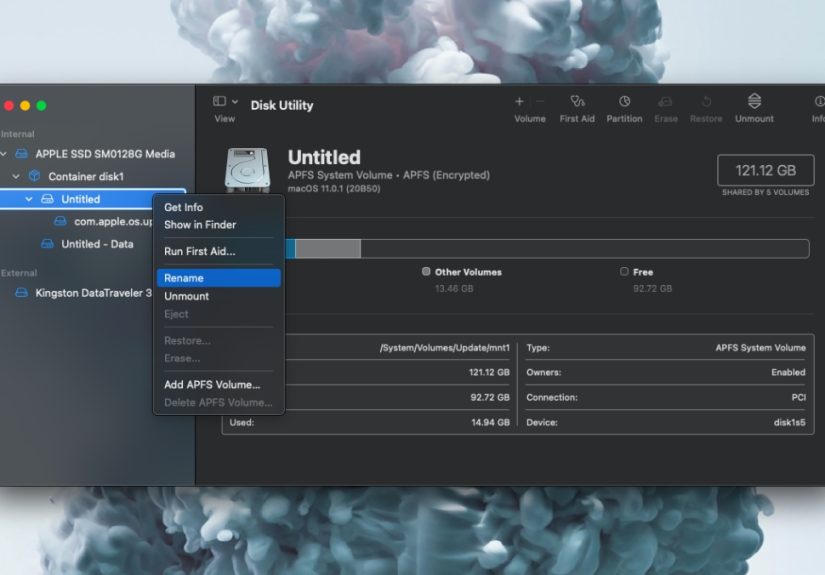Click the Free legend swatch
Viewport: 825px width, 575px height.
(624, 271)
